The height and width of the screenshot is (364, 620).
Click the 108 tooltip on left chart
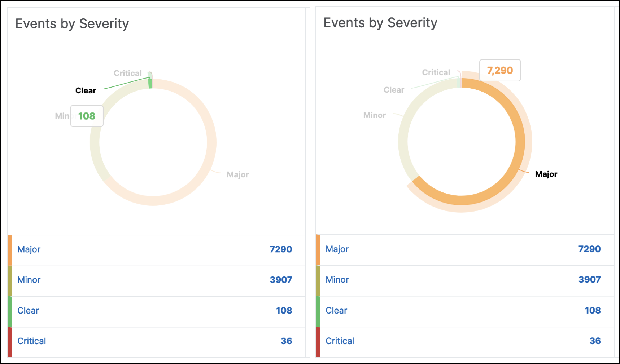pyautogui.click(x=87, y=116)
